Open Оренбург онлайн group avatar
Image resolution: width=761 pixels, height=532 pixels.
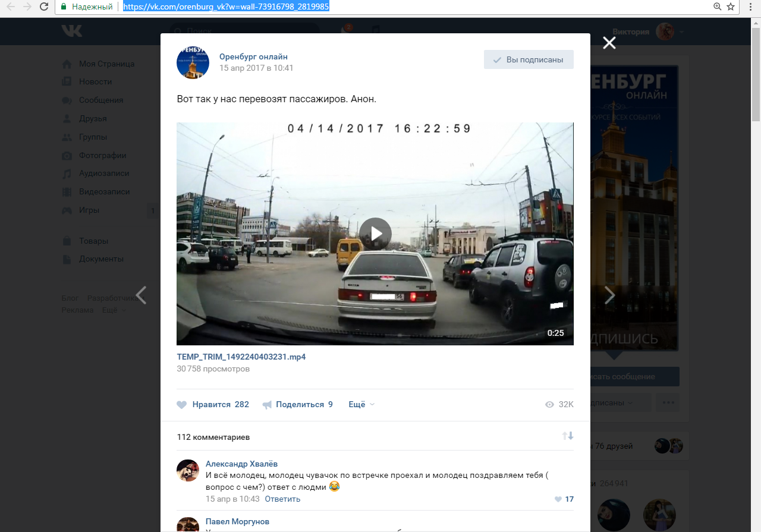[x=193, y=62]
